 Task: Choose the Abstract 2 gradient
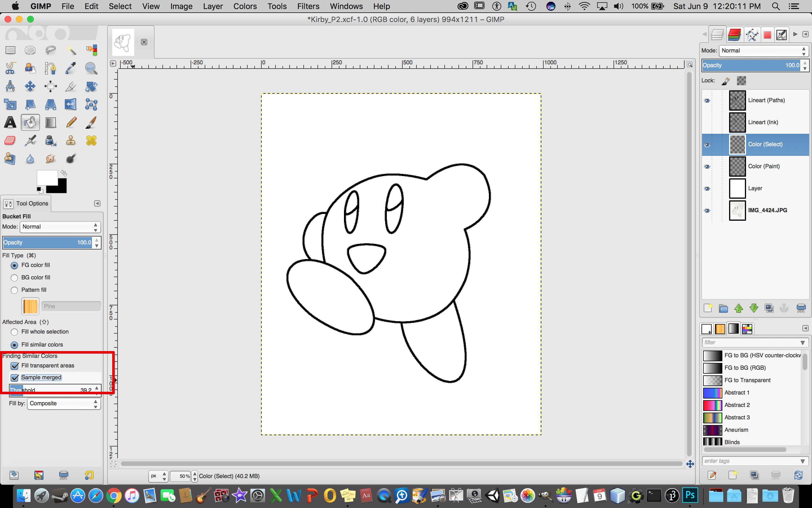(x=752, y=405)
